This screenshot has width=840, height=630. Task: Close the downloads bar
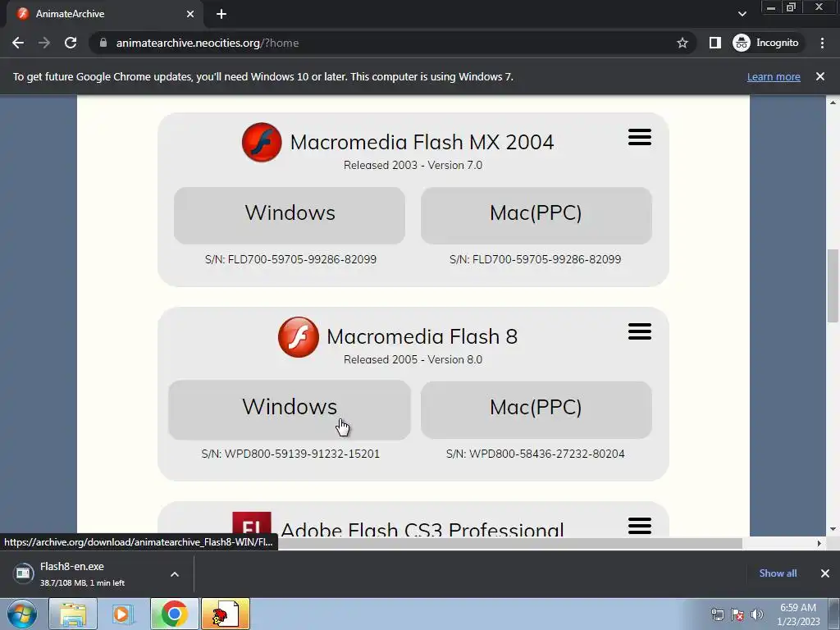[x=825, y=573]
